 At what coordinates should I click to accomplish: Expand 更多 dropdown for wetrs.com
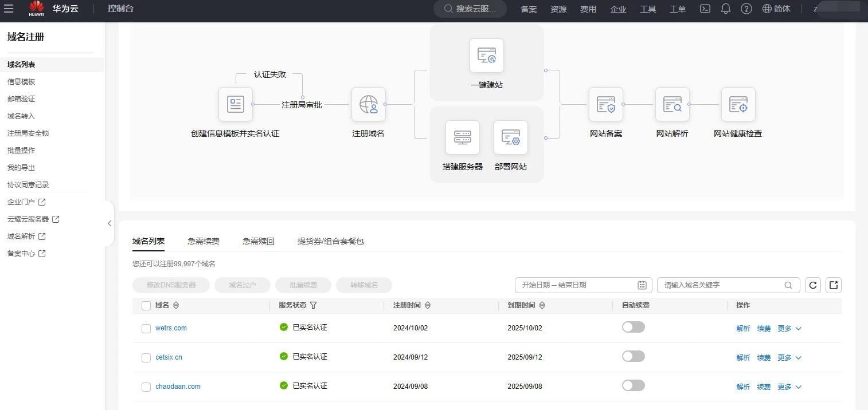click(x=789, y=329)
